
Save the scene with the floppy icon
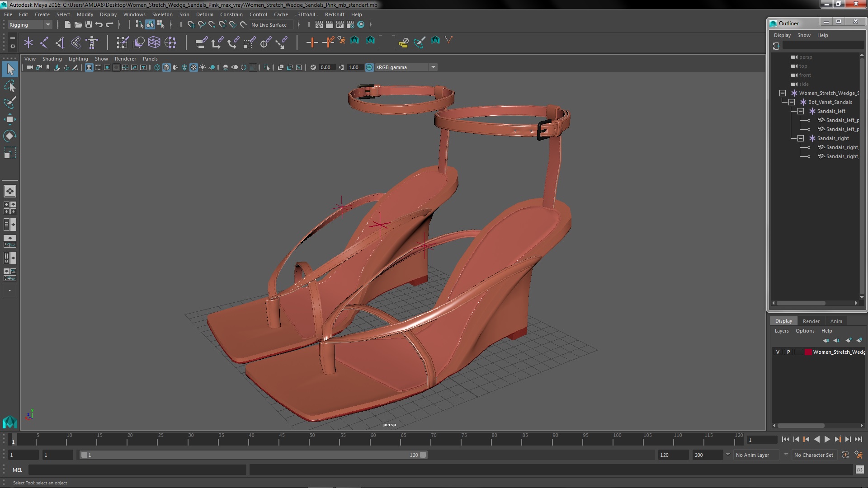tap(89, 24)
